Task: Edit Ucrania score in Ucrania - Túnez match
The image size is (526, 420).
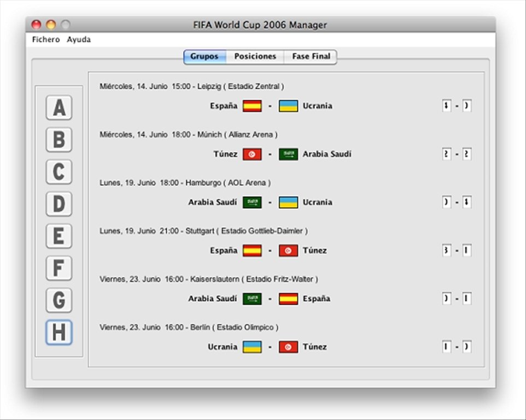Action: coord(447,347)
